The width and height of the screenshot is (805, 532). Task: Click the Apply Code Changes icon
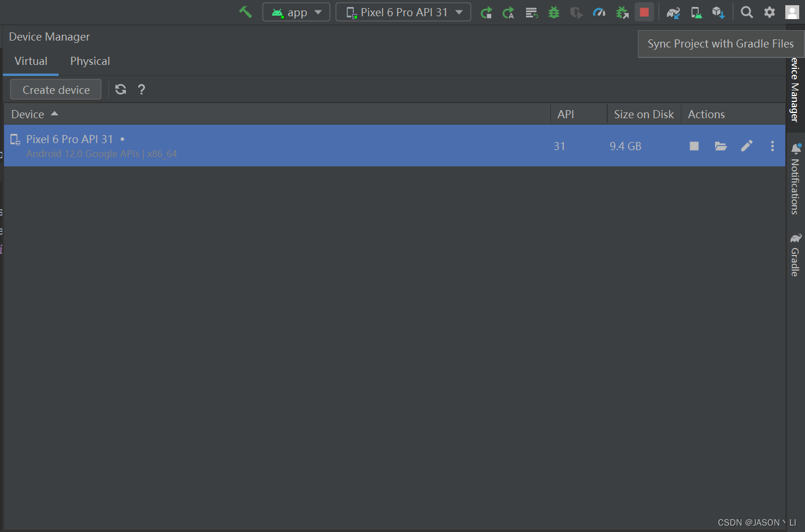(531, 12)
